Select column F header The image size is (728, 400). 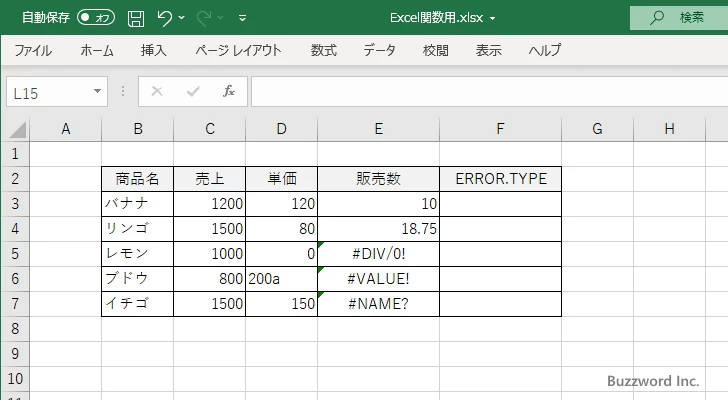[x=500, y=128]
